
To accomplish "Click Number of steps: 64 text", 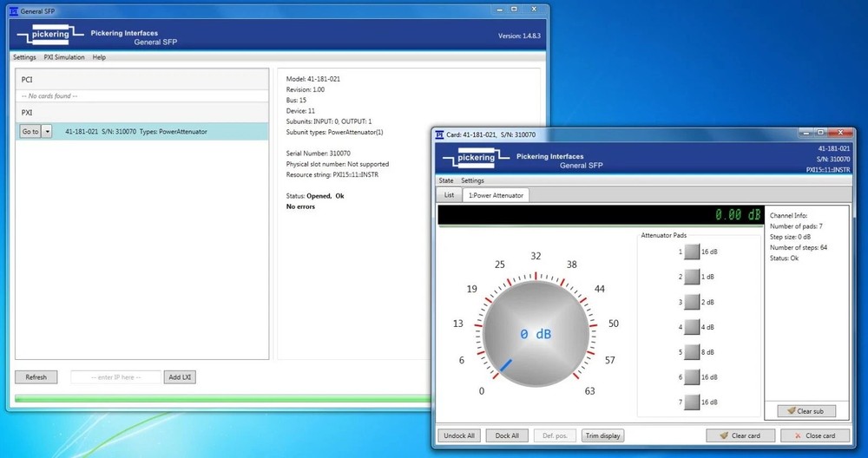I will click(x=799, y=247).
